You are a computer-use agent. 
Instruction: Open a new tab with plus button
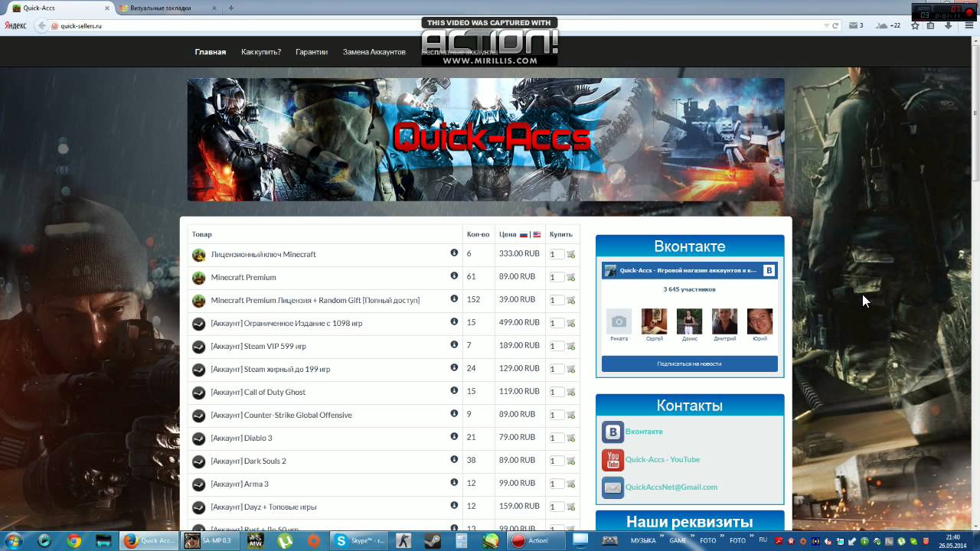coord(231,8)
